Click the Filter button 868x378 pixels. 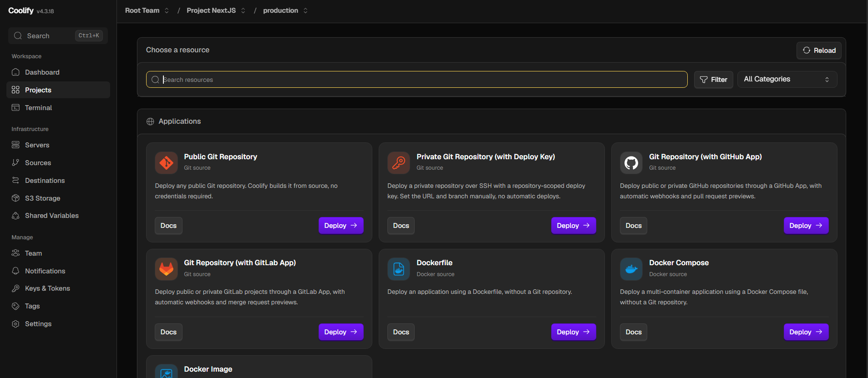point(713,80)
